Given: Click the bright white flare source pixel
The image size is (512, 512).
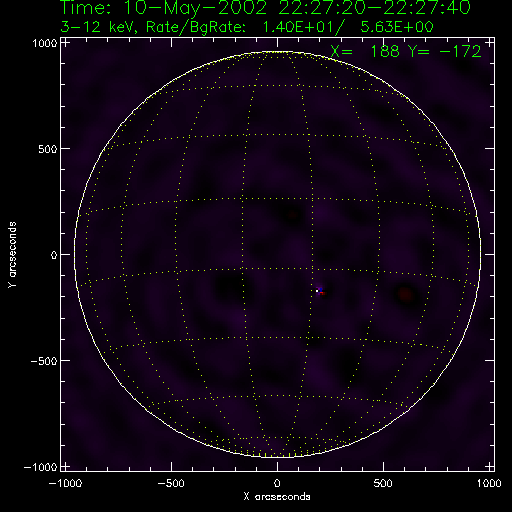Looking at the screenshot, I should (317, 291).
